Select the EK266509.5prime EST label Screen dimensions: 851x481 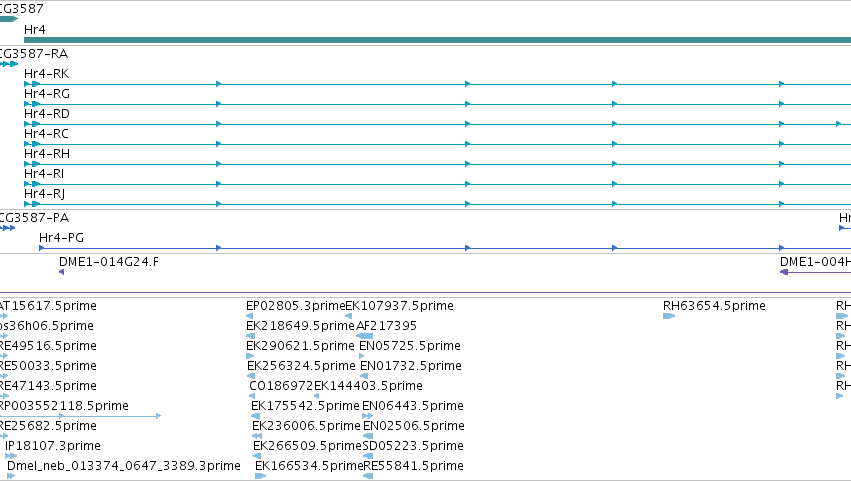pos(307,446)
